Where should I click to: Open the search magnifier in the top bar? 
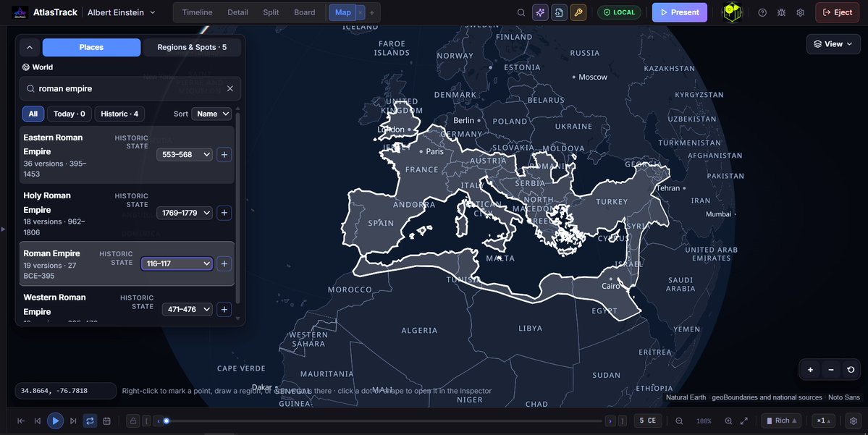click(521, 12)
